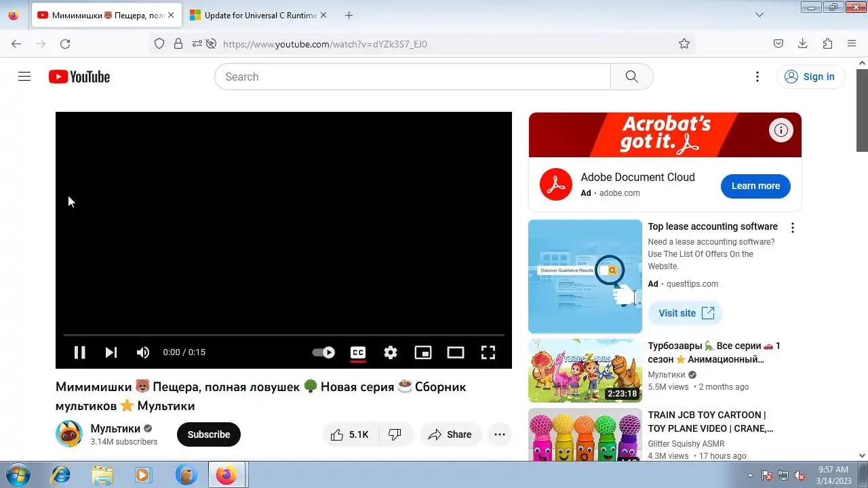The width and height of the screenshot is (868, 488).
Task: Open YouTube guide hamburger menu
Action: point(24,77)
